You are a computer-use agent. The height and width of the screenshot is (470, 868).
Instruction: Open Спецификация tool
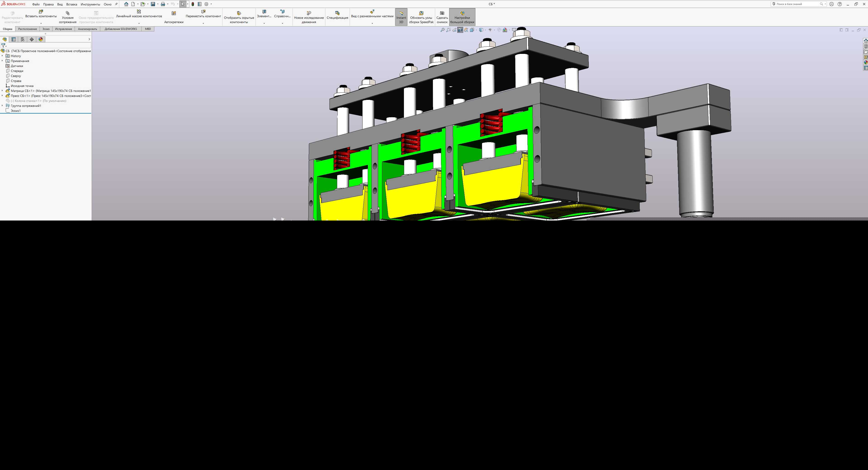tap(337, 15)
